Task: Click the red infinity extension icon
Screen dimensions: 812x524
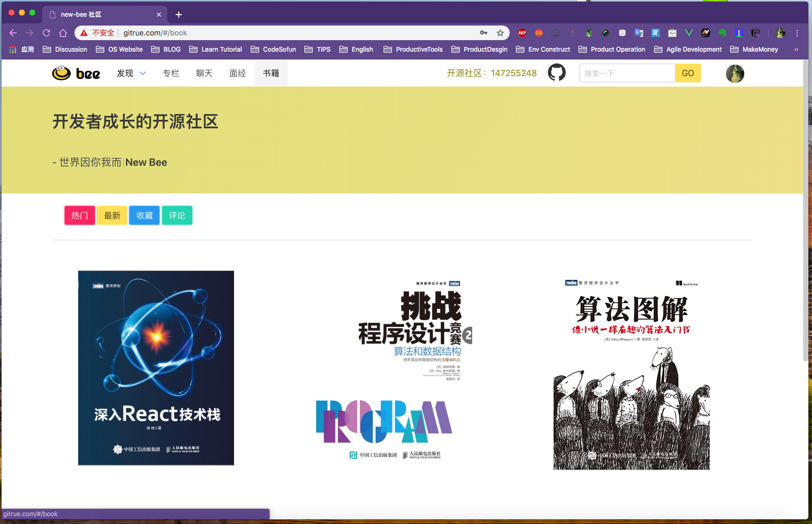Action: click(x=539, y=33)
